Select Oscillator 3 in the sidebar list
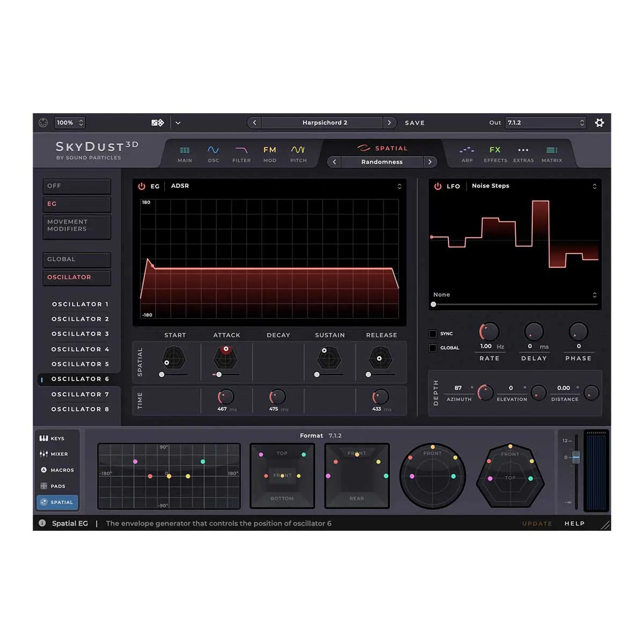Screen dimensions: 644x644 point(80,334)
